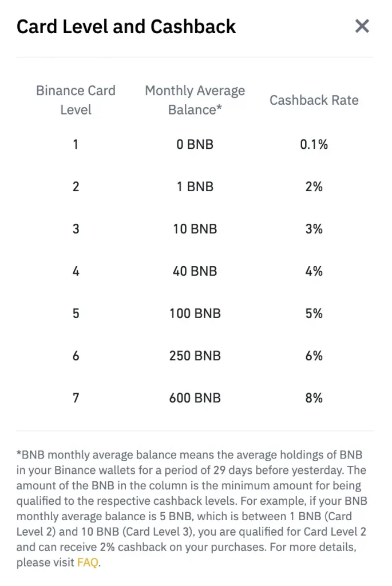Viewport: 392px width, 586px height.
Task: Select the 0 BNB balance cell
Action: [x=195, y=144]
